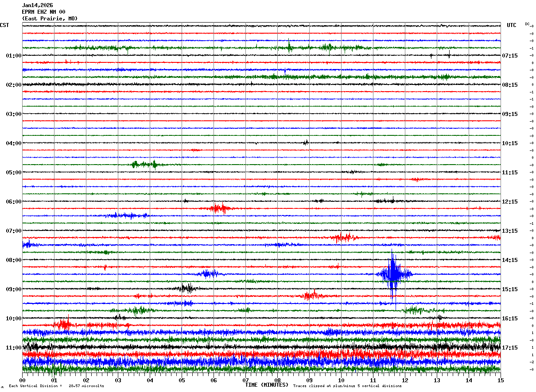
Task: Click the 01 minute axis tick label
Action: coord(54,380)
